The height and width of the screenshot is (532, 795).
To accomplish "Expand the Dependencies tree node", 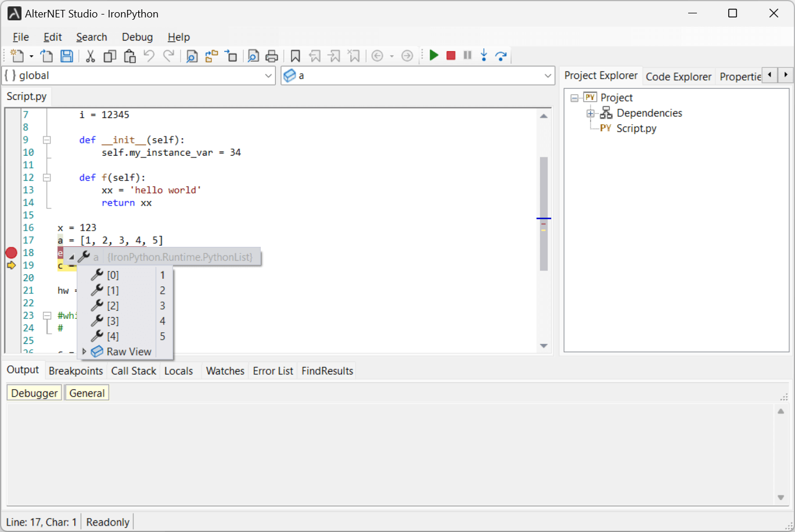I will (x=591, y=113).
